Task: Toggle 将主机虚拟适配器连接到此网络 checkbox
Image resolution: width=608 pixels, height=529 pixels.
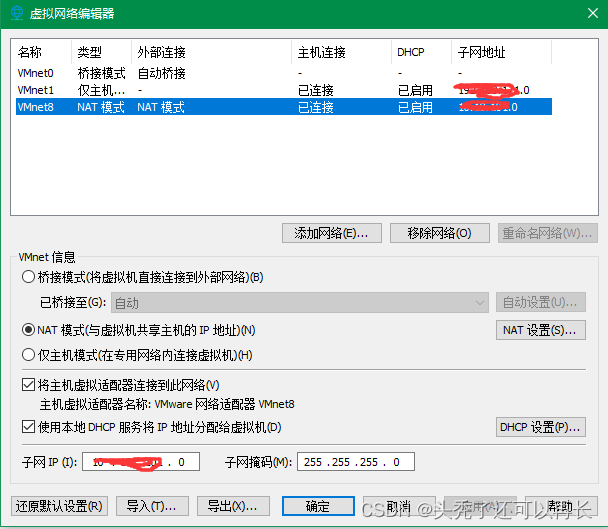Action: tap(28, 385)
